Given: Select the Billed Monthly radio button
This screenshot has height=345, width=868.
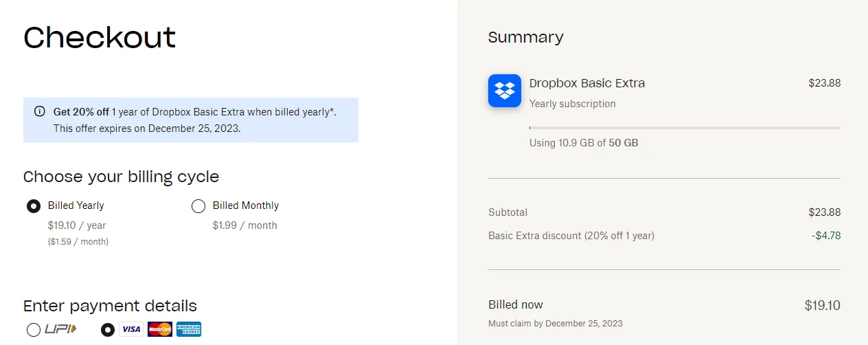Looking at the screenshot, I should [198, 206].
